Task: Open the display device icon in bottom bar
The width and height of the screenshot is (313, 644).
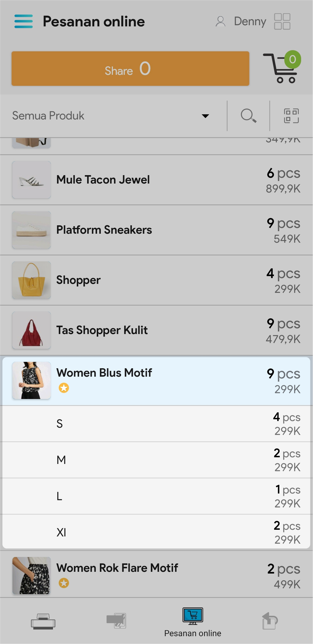Action: tap(116, 621)
